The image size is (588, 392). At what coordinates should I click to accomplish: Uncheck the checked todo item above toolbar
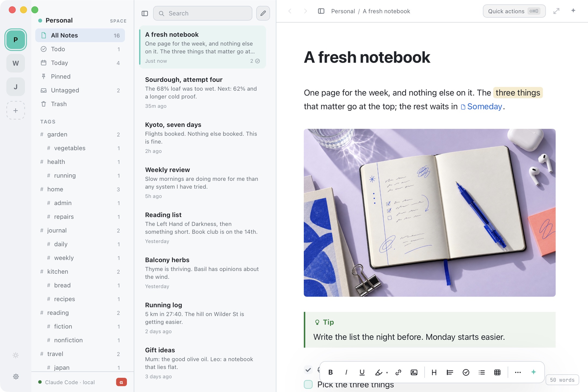308,370
